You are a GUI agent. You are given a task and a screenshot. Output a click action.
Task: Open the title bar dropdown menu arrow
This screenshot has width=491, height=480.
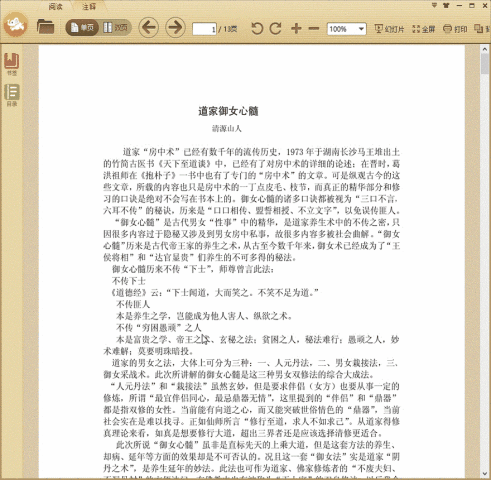pos(434,5)
